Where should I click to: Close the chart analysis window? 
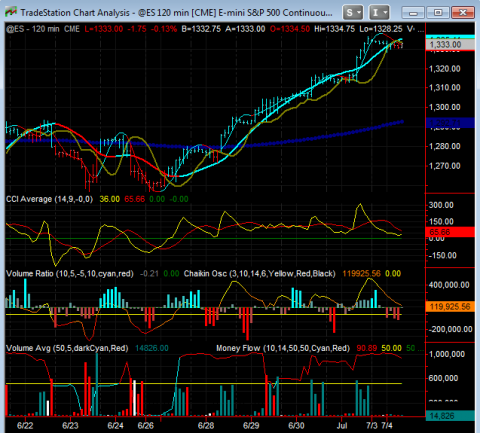pos(463,13)
